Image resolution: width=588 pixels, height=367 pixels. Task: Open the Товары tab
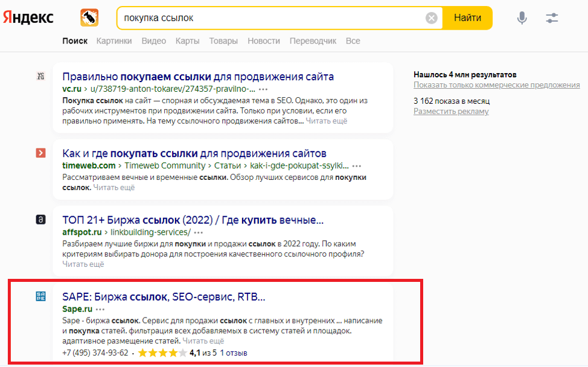(x=223, y=41)
